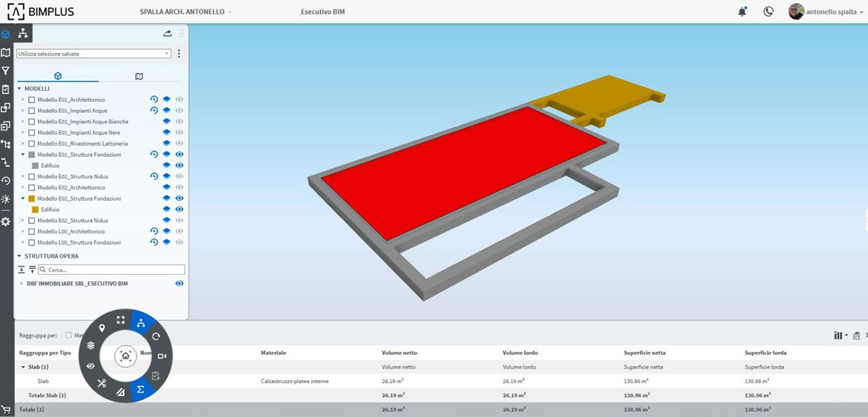
Task: Select the scissors section tool in radial menu
Action: (x=102, y=383)
